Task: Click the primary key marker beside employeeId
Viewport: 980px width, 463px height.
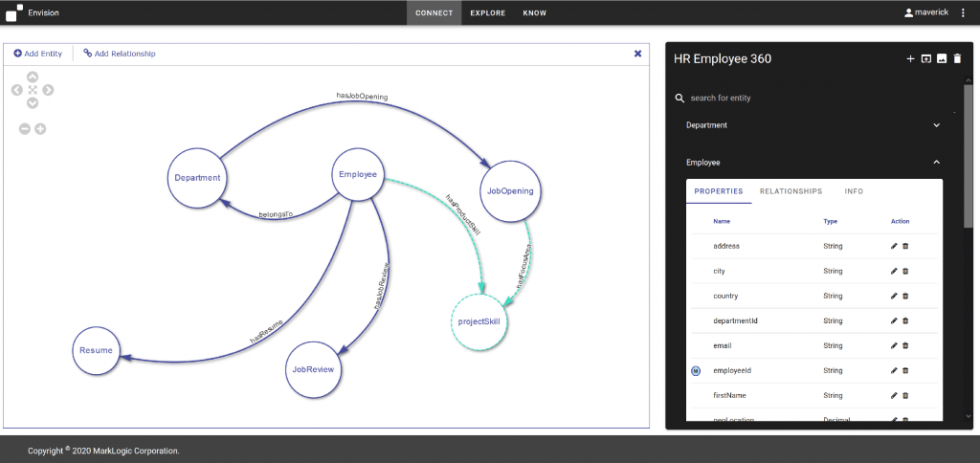Action: (696, 370)
